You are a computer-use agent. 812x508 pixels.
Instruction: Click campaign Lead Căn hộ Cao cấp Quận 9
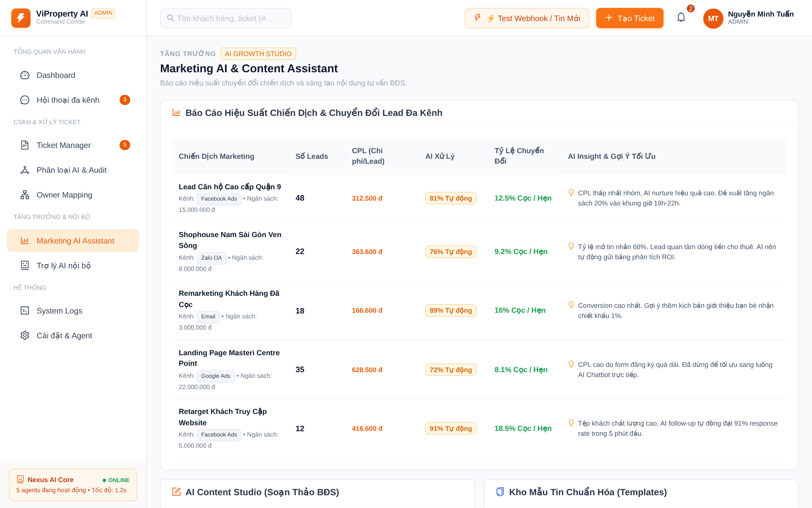pos(230,187)
